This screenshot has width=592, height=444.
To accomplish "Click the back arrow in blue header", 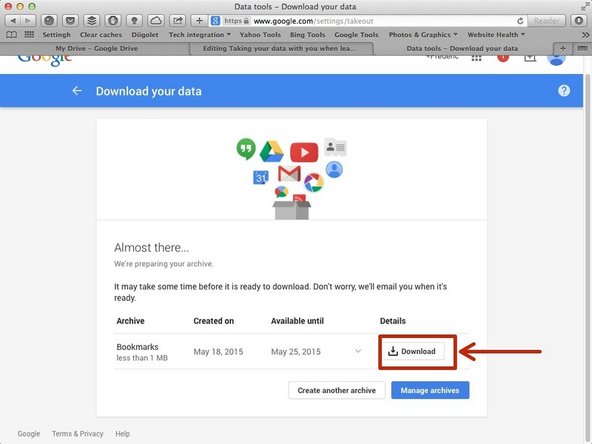I will click(77, 91).
